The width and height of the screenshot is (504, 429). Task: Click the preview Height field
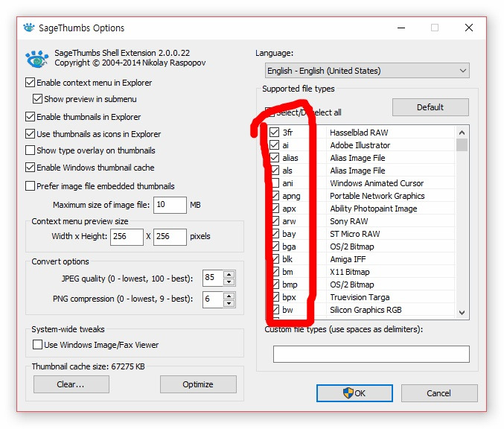(170, 237)
